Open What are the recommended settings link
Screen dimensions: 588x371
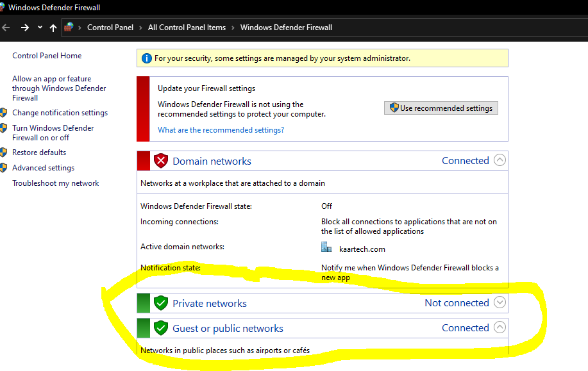click(221, 129)
